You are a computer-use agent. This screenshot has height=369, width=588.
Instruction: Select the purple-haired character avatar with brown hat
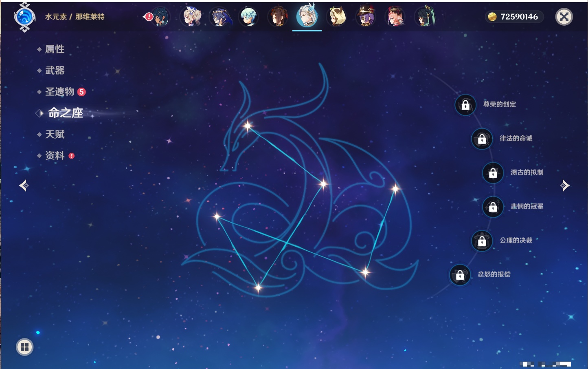[365, 17]
